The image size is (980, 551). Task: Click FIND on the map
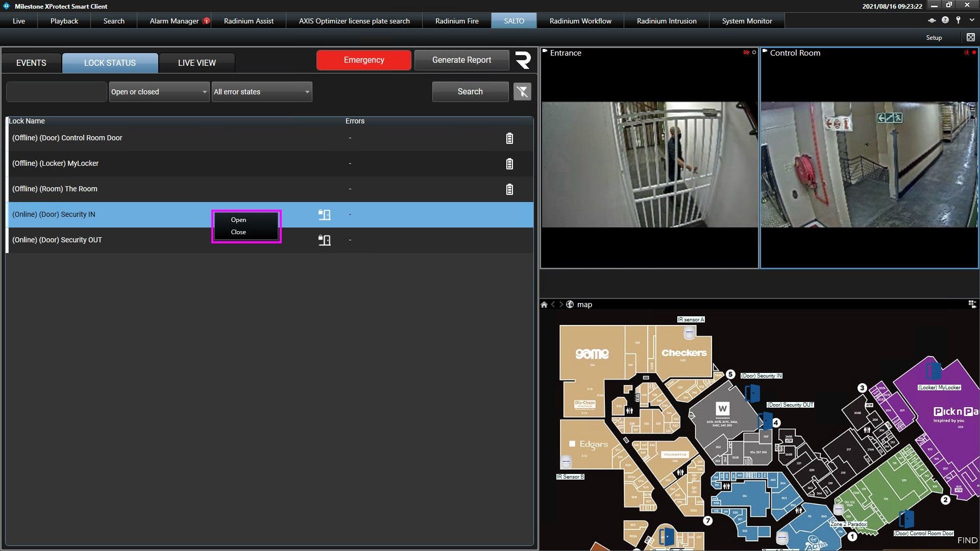coord(967,540)
